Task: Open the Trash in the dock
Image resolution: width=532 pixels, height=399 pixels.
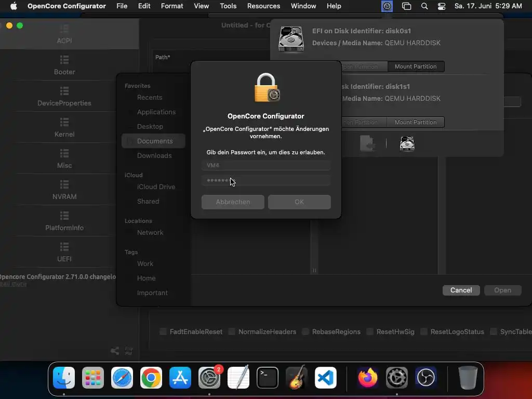Action: tap(468, 378)
